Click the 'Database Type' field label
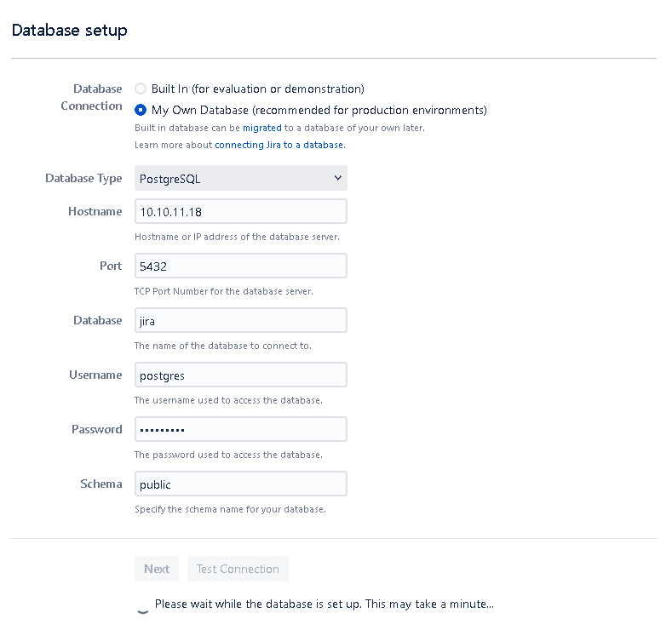Screen dimensions: 672x630 (83, 178)
